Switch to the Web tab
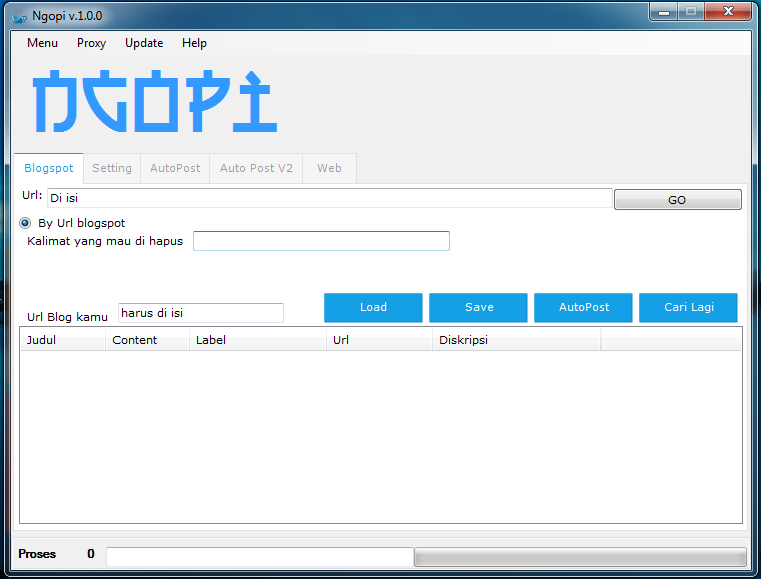This screenshot has width=761, height=579. pyautogui.click(x=329, y=168)
